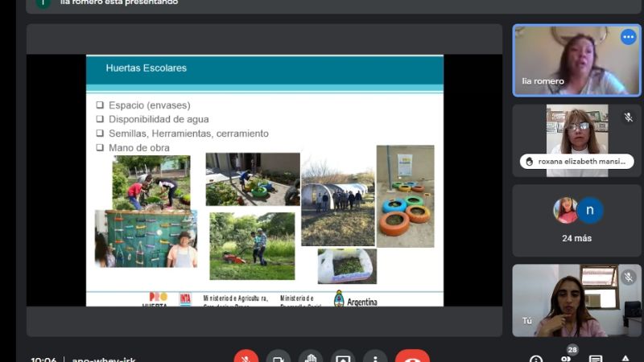Viewport: 644px width, 362px height.
Task: Raise hand in the meeting
Action: click(311, 358)
